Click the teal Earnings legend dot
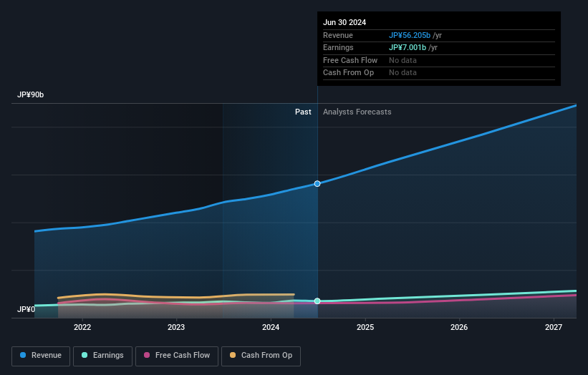The image size is (588, 375). (85, 355)
